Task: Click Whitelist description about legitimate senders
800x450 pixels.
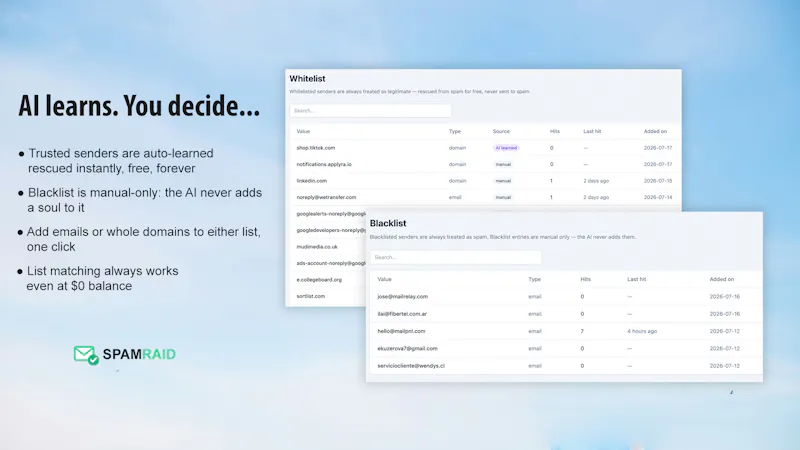Action: click(x=410, y=92)
